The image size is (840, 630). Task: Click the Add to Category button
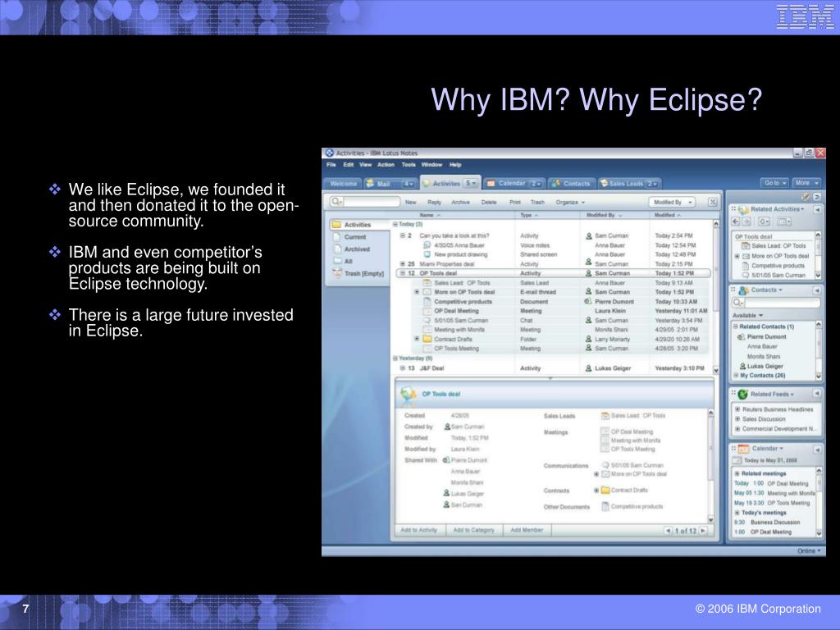click(473, 531)
